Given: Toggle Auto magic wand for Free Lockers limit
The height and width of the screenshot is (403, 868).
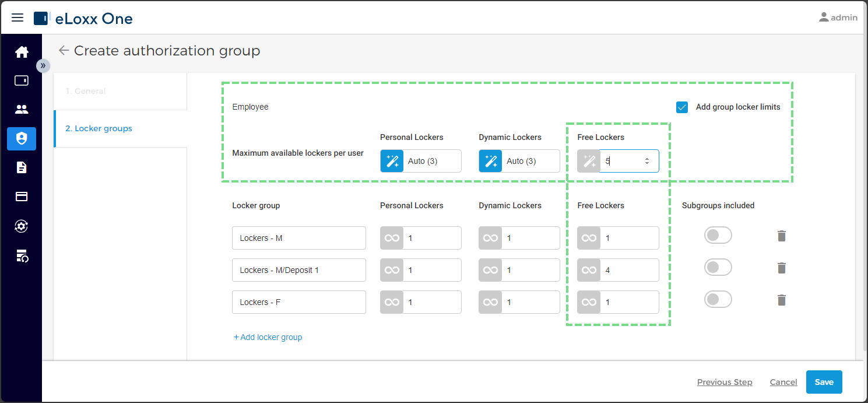Looking at the screenshot, I should click(x=589, y=161).
